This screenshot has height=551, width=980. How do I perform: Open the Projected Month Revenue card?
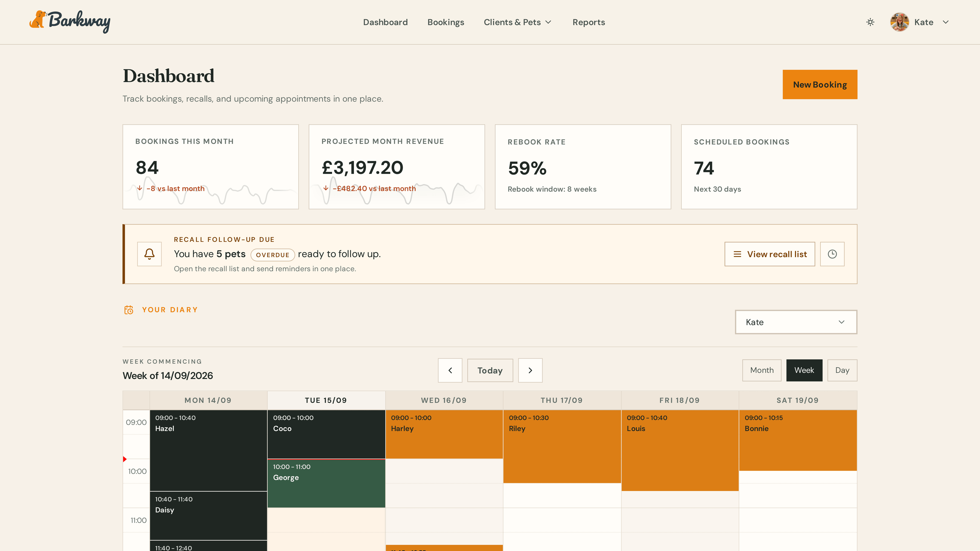(x=397, y=167)
